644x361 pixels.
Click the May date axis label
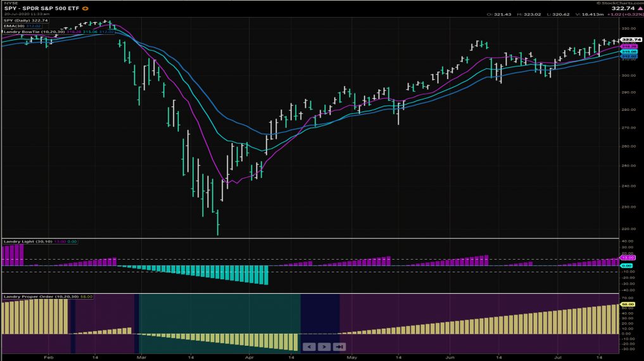tap(351, 357)
